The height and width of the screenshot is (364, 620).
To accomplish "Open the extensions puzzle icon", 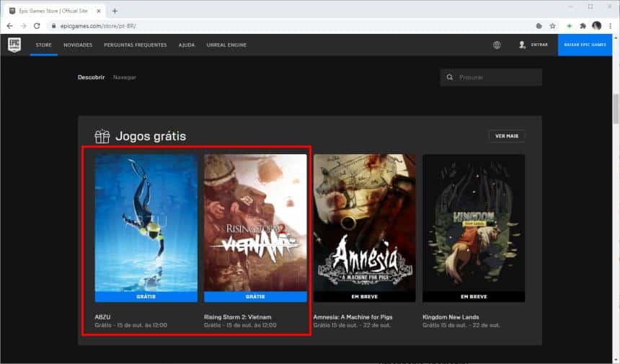I will pos(583,26).
